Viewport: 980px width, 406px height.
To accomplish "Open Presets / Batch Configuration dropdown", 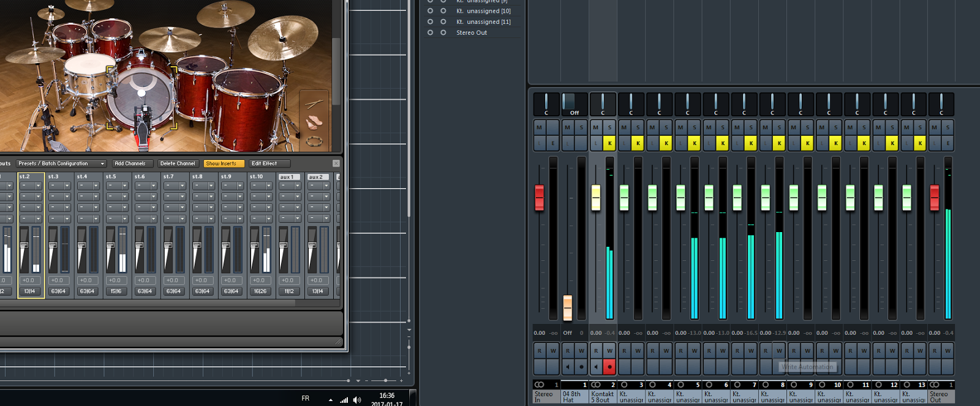I will [x=61, y=164].
